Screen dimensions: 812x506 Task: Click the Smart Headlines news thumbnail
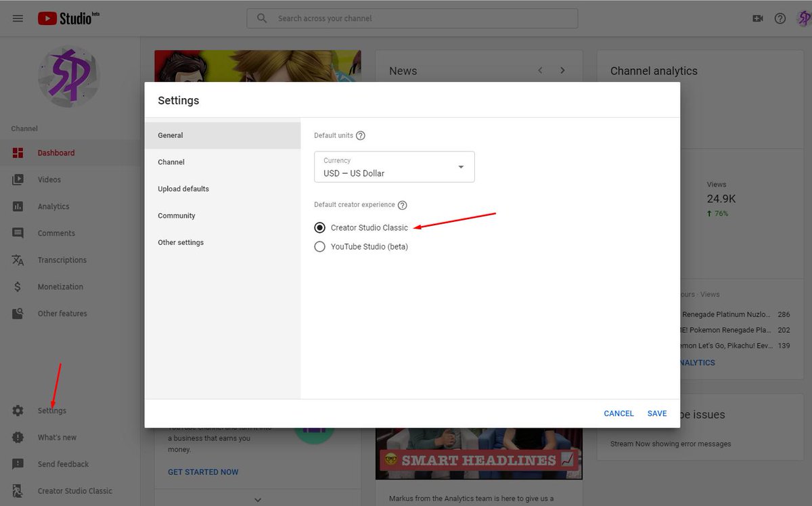[478, 453]
